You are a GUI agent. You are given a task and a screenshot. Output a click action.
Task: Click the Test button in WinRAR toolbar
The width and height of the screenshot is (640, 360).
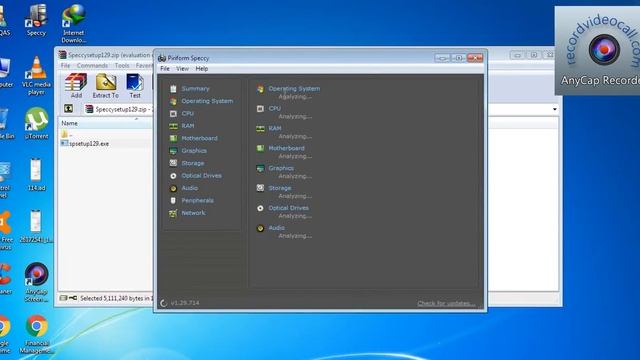(x=135, y=86)
